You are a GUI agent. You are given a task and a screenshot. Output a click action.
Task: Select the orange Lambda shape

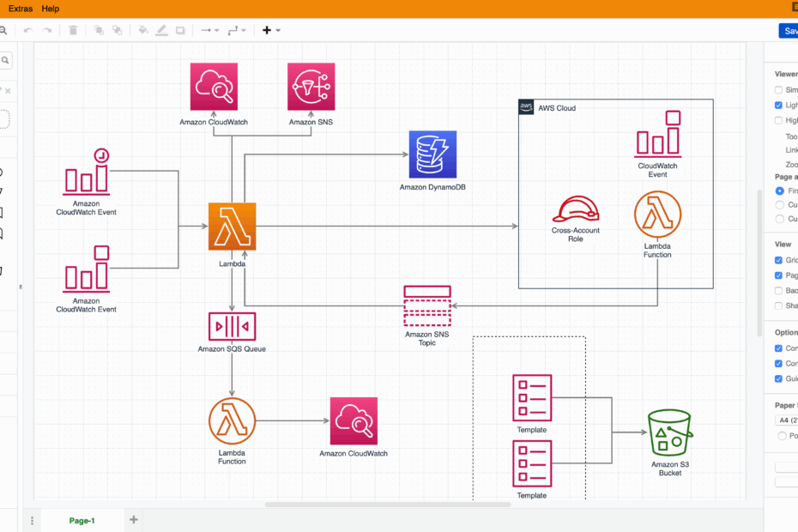tap(232, 226)
